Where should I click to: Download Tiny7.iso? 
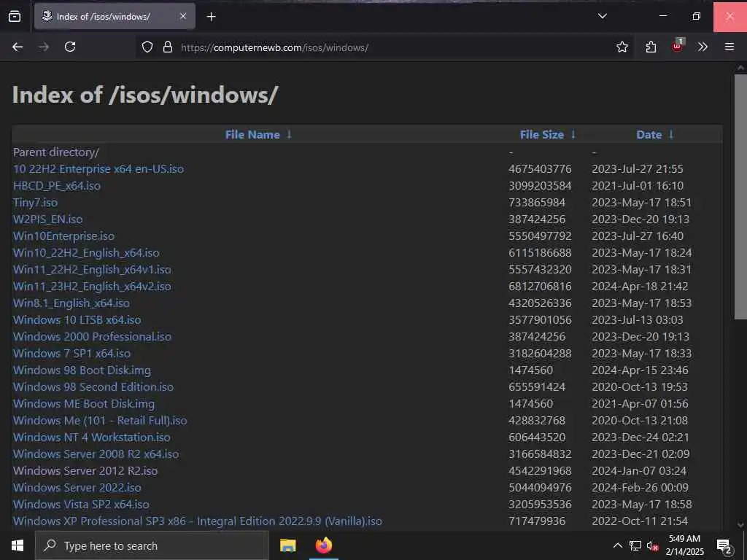tap(35, 203)
